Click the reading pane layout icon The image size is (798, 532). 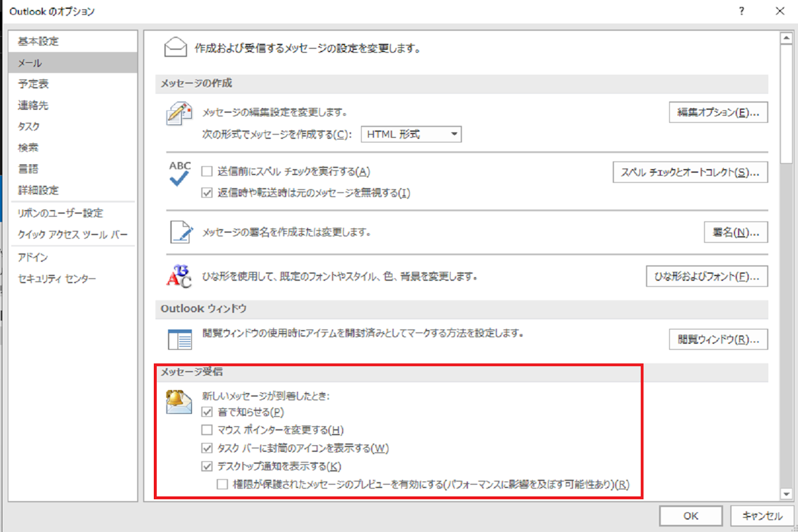(180, 339)
